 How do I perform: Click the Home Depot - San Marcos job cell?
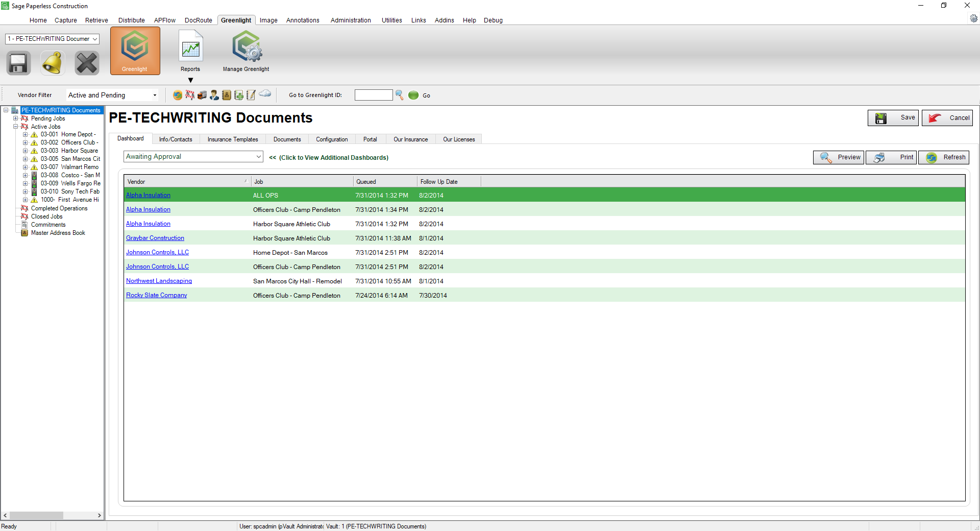290,253
